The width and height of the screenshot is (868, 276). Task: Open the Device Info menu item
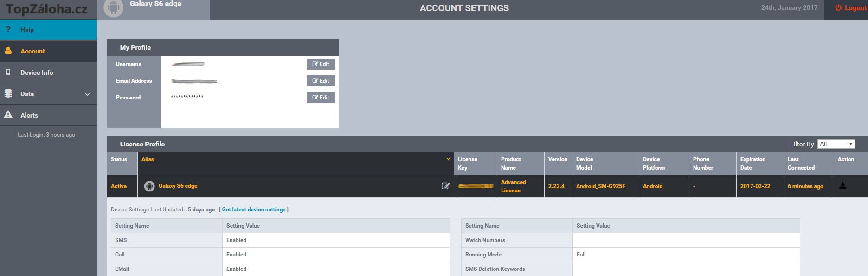(x=37, y=72)
